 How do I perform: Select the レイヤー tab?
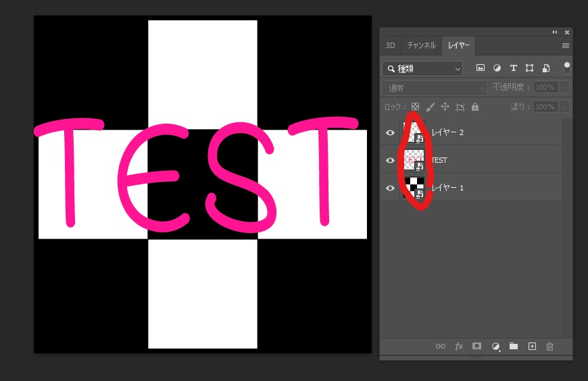coord(459,45)
